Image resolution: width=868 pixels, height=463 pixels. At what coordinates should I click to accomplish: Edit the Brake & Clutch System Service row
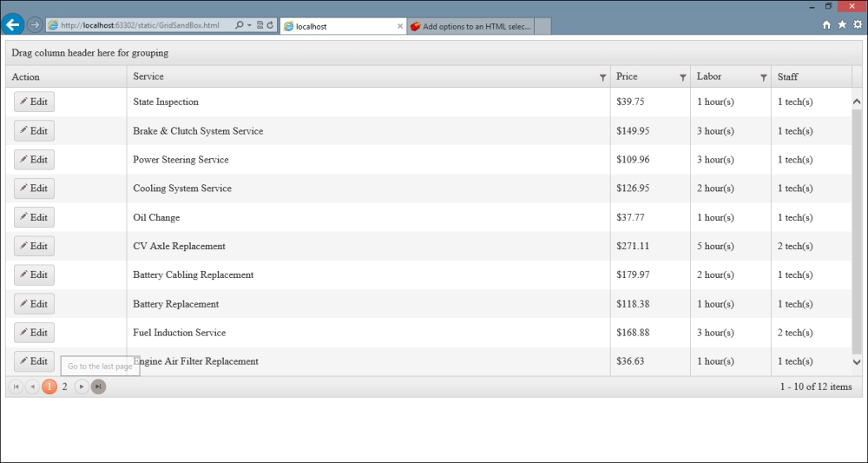pyautogui.click(x=35, y=130)
